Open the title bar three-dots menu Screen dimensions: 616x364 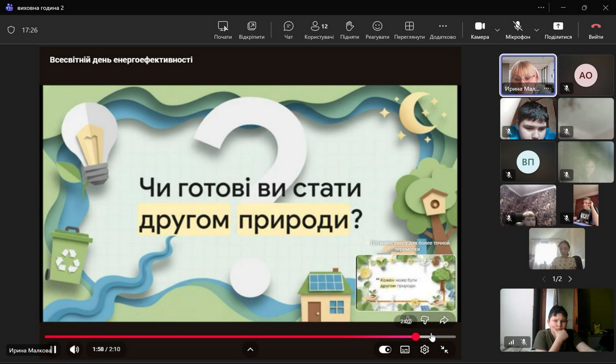coord(540,7)
